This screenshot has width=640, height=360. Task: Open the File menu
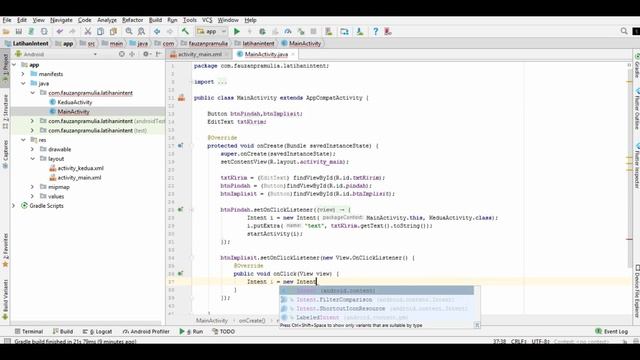pos(7,20)
